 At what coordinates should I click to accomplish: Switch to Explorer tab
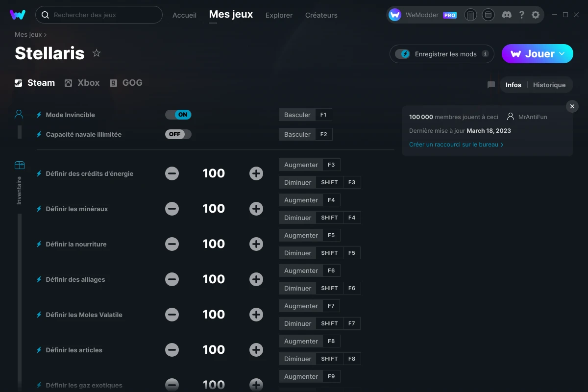[x=279, y=15]
